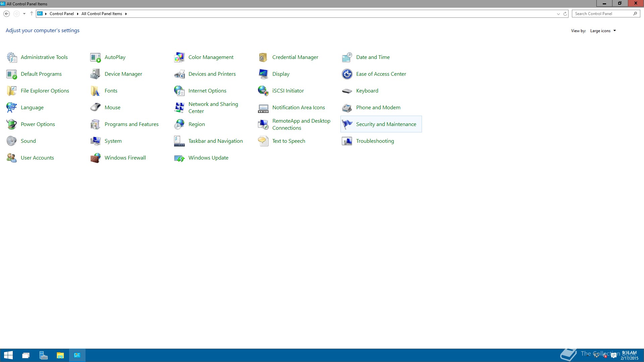Screen dimensions: 644x362
Task: Click the Text to Speech link
Action: [x=289, y=141]
